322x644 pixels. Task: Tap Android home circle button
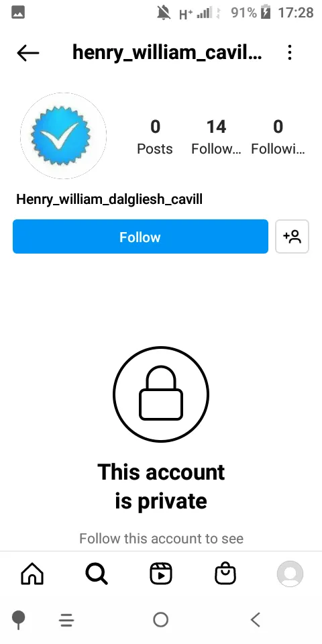pyautogui.click(x=160, y=620)
